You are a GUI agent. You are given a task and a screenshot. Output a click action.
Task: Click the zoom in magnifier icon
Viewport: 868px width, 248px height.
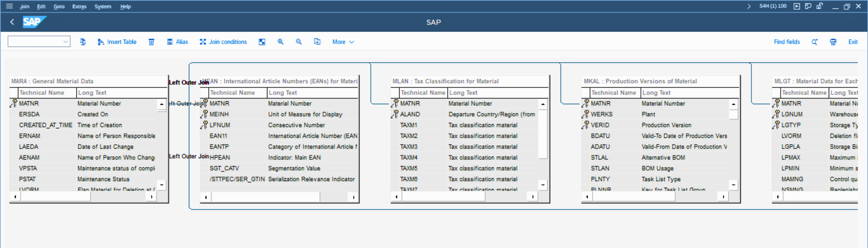click(280, 42)
